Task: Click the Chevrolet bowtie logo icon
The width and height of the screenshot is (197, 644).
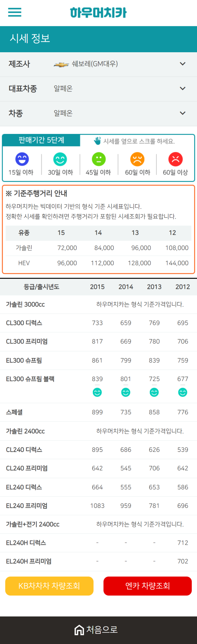Action: click(x=61, y=64)
